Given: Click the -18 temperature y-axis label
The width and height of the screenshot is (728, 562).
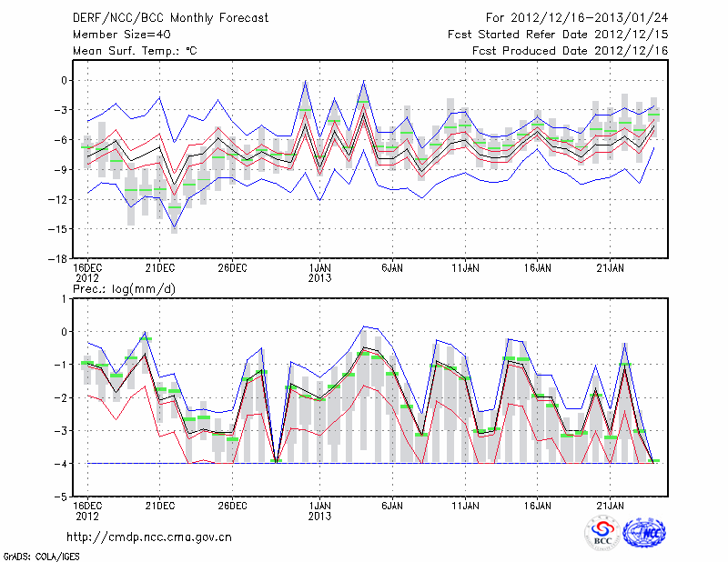Looking at the screenshot, I should (56, 258).
